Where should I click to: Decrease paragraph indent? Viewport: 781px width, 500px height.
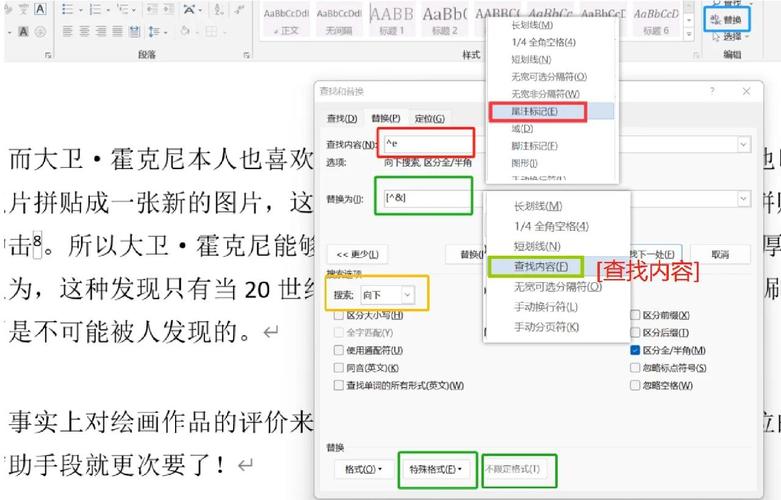[x=152, y=10]
